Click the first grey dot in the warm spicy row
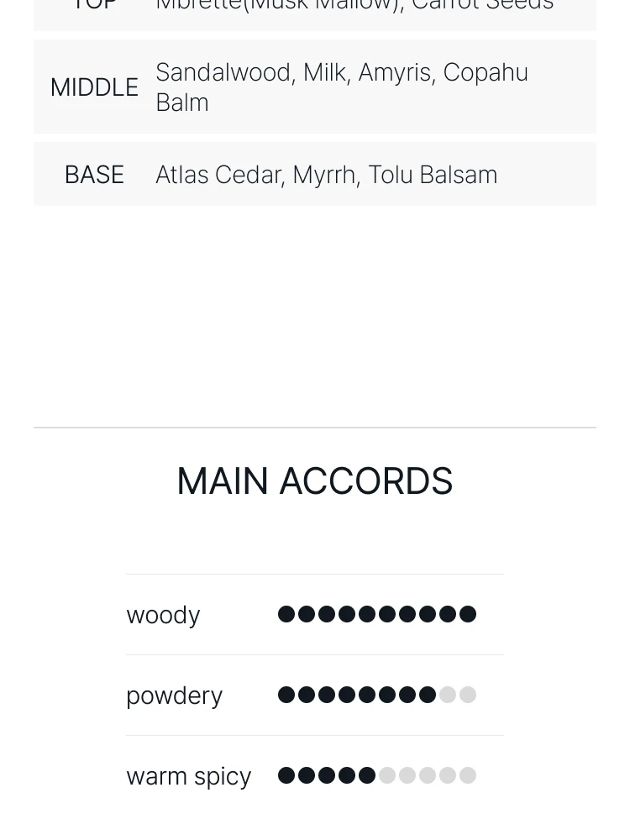 [387, 775]
